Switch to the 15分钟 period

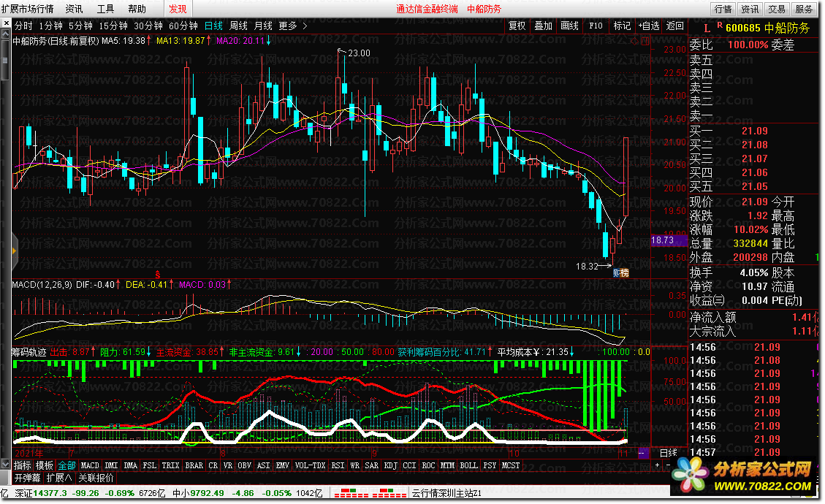click(113, 26)
